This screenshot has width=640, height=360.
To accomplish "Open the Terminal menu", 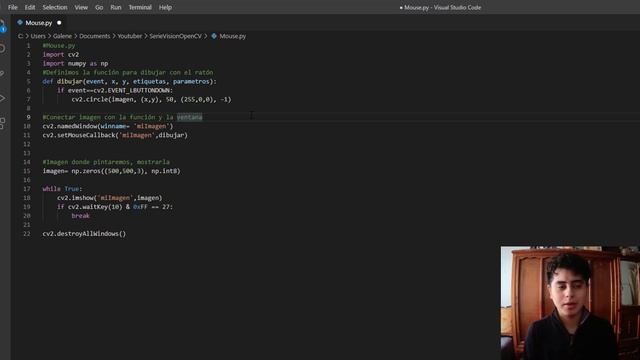I will pos(140,7).
